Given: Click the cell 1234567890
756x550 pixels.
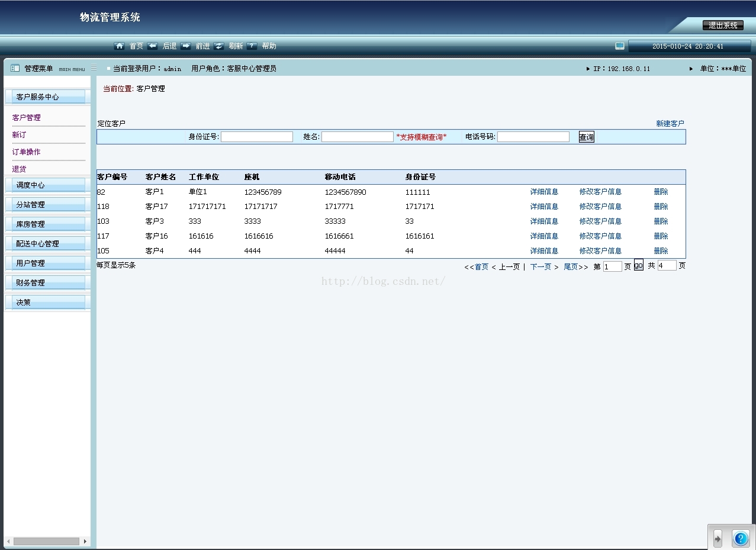Looking at the screenshot, I should tap(345, 192).
